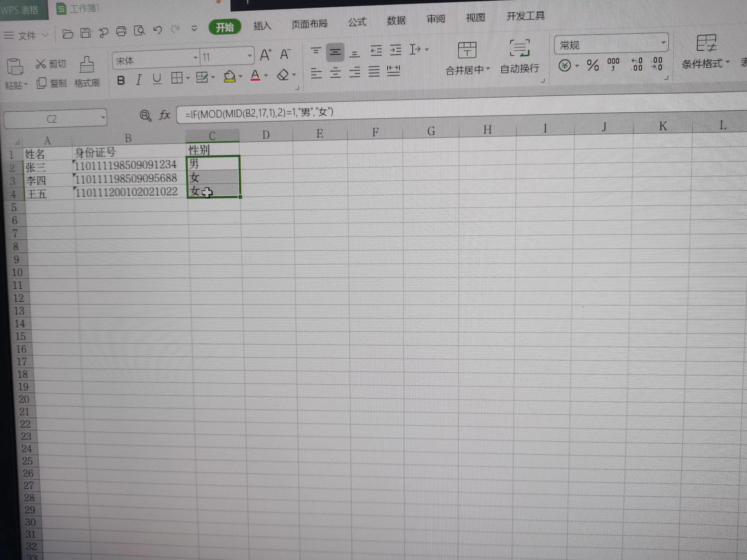Open the number format dropdown (常规)
This screenshot has height=560, width=747.
click(663, 43)
